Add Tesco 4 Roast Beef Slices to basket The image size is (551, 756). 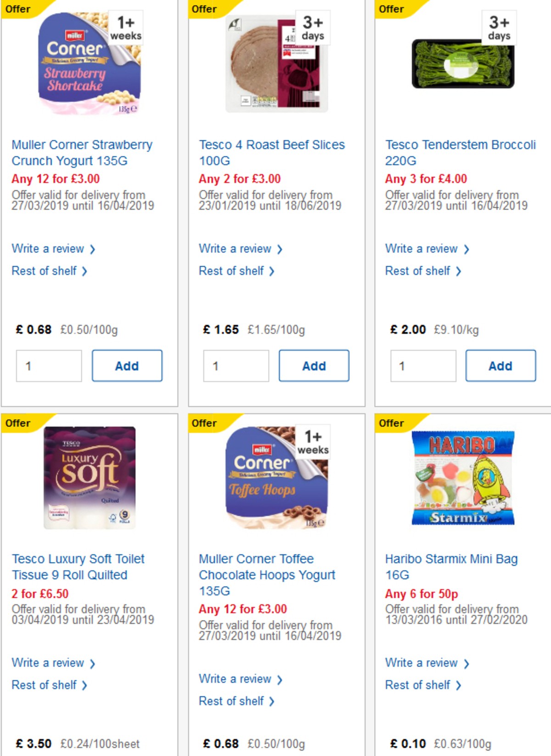314,365
